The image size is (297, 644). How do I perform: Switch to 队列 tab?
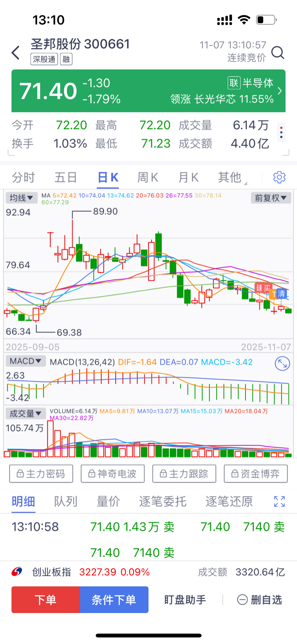[66, 501]
